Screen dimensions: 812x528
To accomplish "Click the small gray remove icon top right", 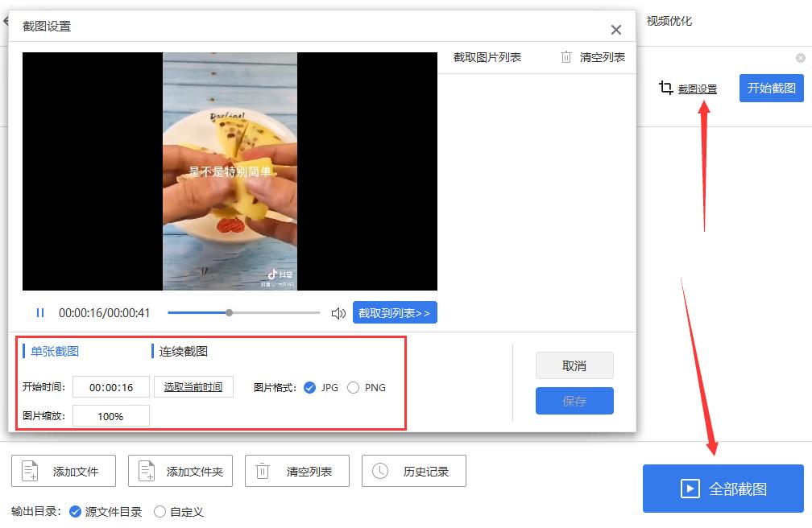I will 801,58.
